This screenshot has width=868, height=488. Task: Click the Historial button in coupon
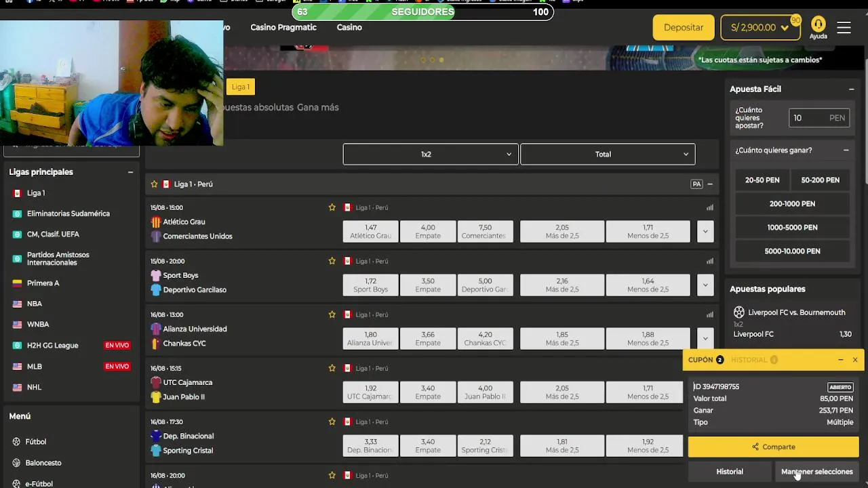click(730, 472)
